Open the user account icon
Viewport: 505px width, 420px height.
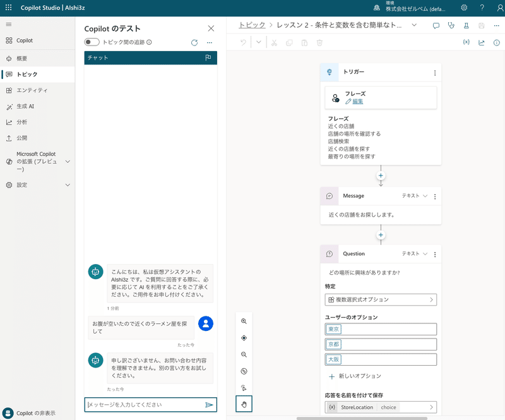(x=500, y=8)
